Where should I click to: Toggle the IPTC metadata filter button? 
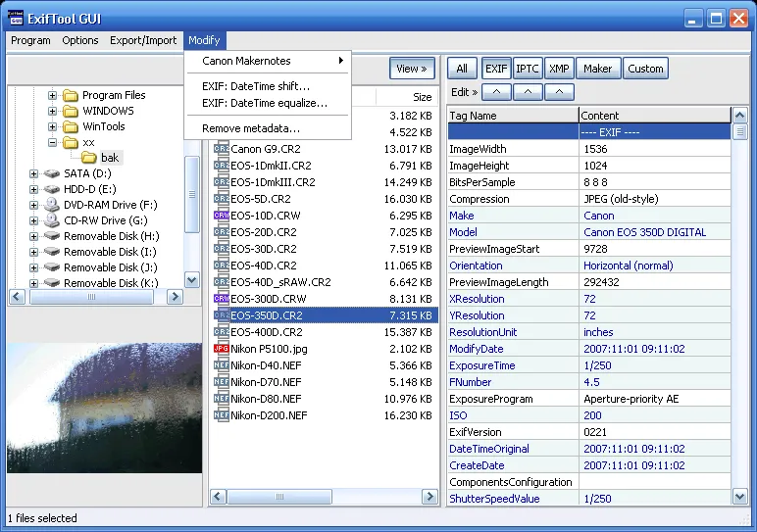527,69
